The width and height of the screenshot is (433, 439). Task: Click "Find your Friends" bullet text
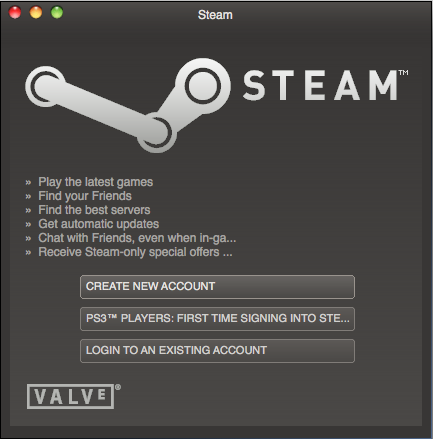click(x=85, y=196)
